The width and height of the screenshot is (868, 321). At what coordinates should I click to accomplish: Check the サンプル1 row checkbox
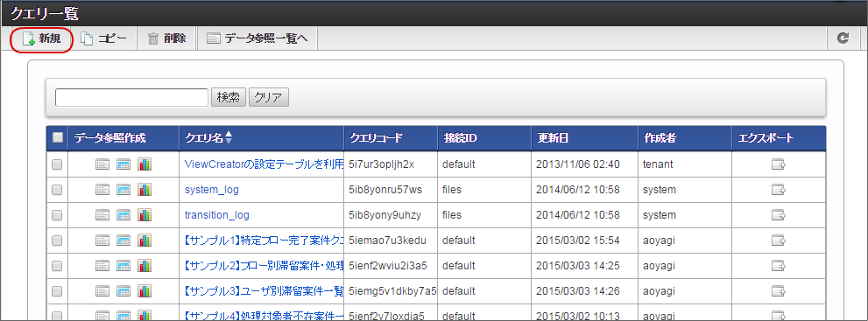point(57,241)
